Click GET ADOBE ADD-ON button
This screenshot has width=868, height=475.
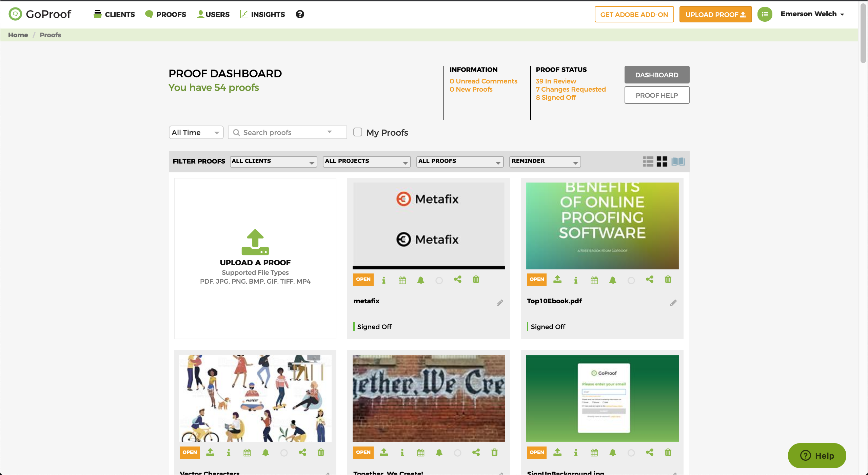634,14
